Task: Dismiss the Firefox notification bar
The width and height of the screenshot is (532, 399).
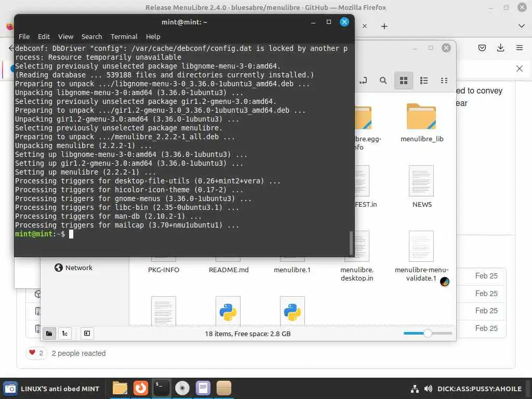Action: (520, 69)
